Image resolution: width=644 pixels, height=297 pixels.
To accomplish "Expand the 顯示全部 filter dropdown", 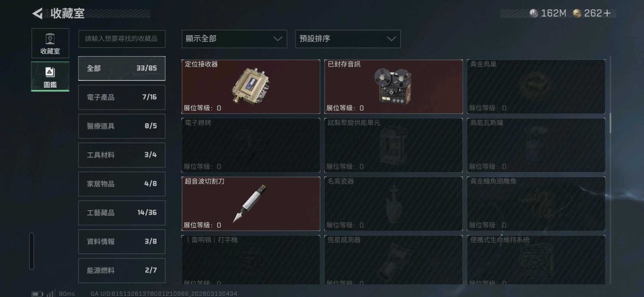I will coord(234,39).
